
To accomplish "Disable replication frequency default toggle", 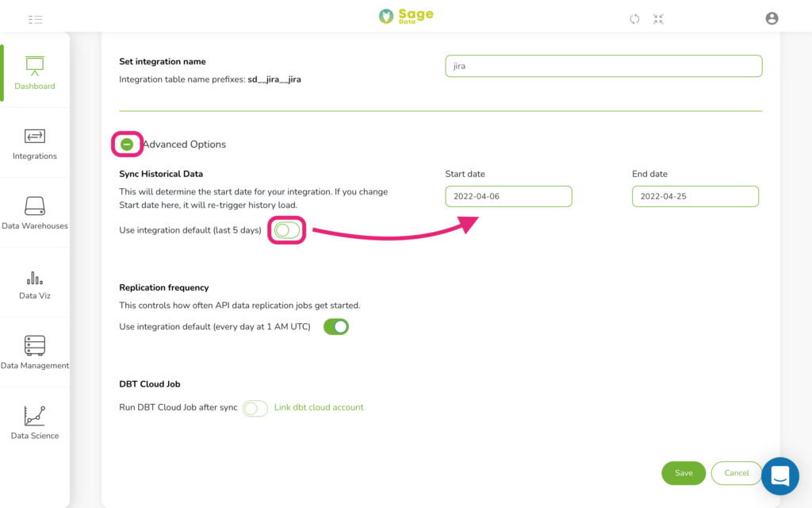I will 336,326.
